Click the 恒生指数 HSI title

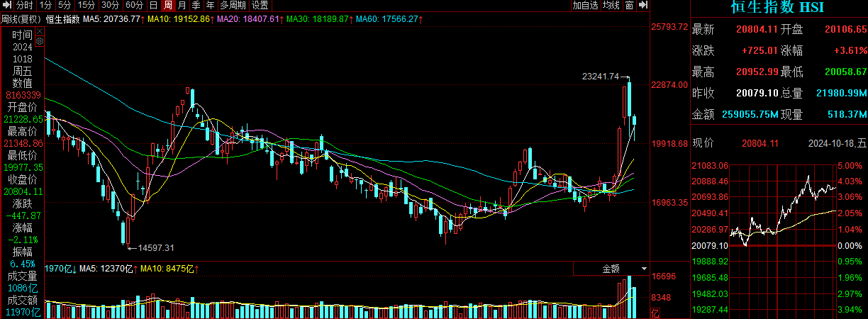[x=778, y=8]
